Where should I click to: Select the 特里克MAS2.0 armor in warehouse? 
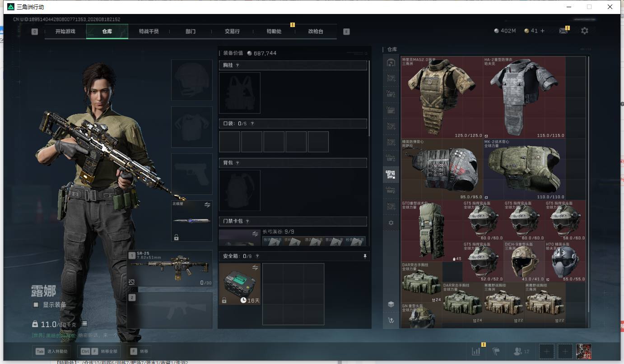(442, 97)
